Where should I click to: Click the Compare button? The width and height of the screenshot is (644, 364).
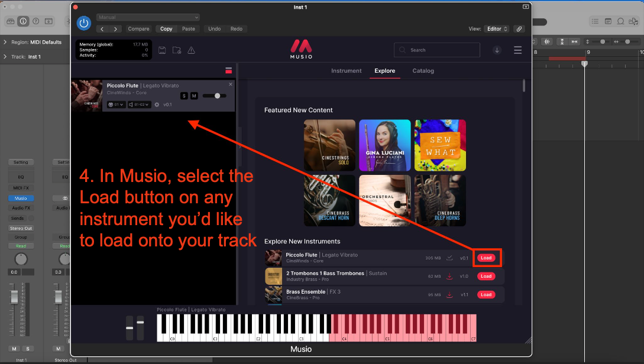click(x=138, y=29)
